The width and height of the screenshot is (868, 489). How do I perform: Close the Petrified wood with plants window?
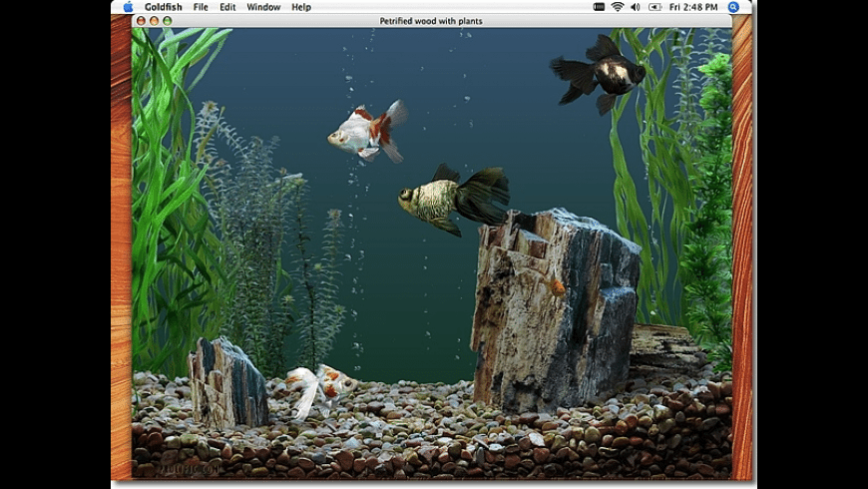pyautogui.click(x=141, y=21)
